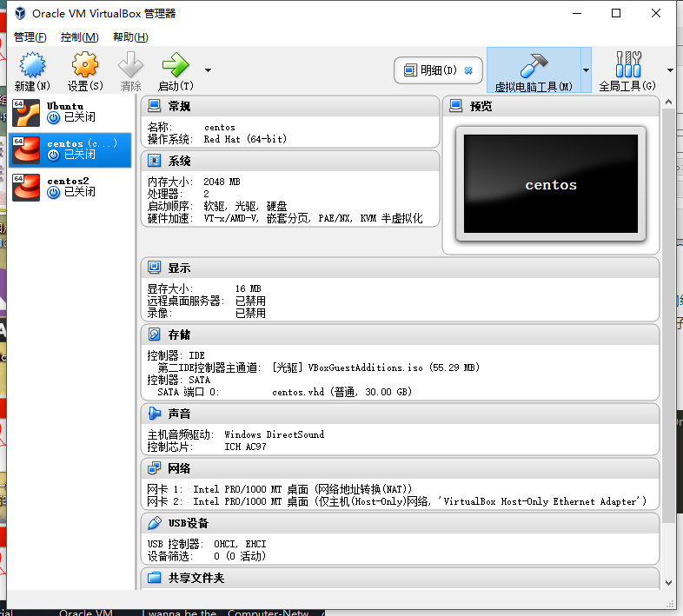
Task: Click the Computer-Netw taskbar item
Action: click(x=268, y=613)
